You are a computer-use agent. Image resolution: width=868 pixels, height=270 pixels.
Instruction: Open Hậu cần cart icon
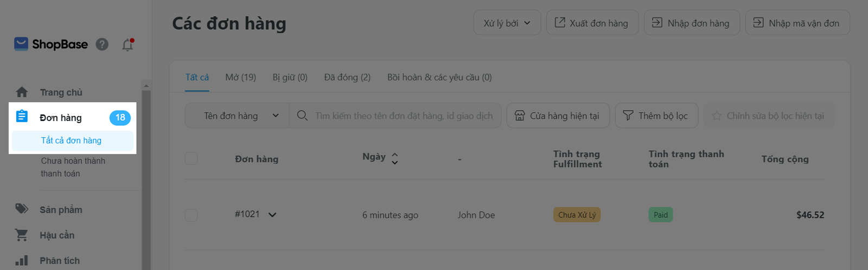(22, 235)
